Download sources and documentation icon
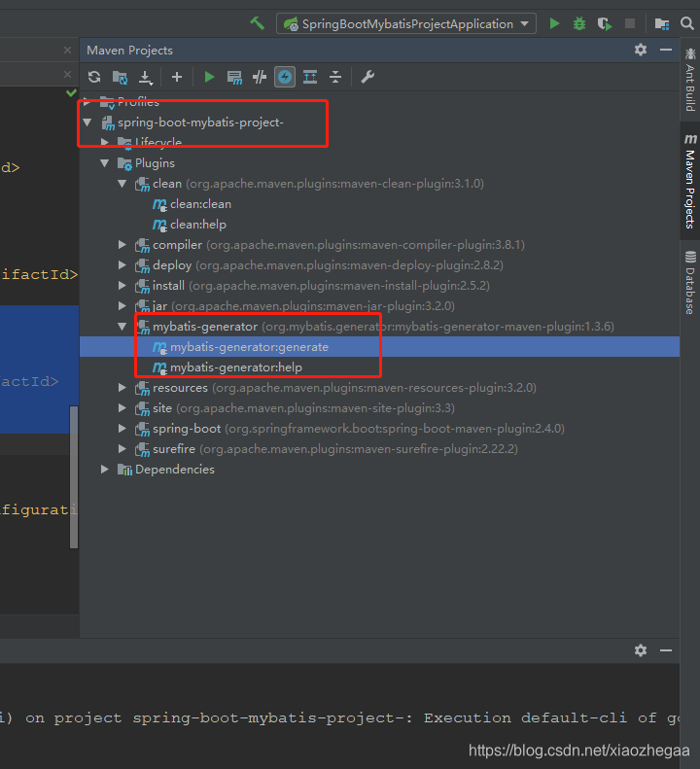The image size is (700, 769). tap(145, 77)
